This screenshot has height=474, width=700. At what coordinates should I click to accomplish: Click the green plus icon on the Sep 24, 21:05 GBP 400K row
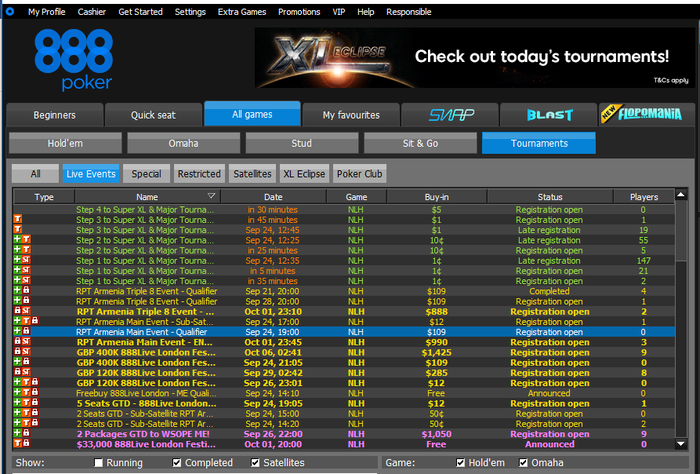coord(17,362)
